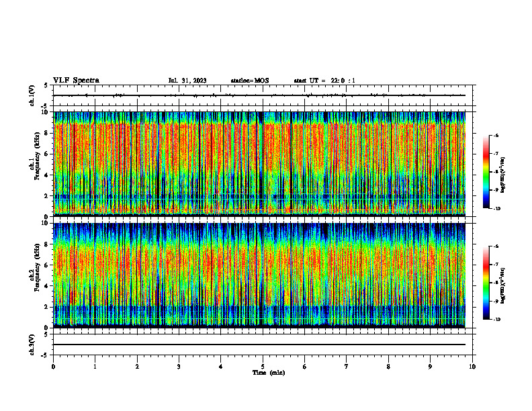Click the "ch.1(V)" axis label

pos(32,95)
